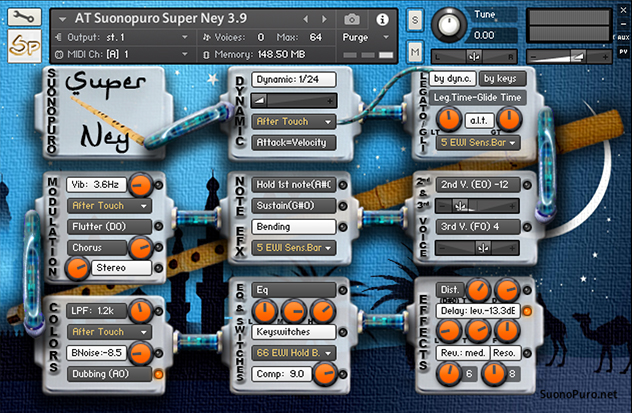Open the instrument info icon
The width and height of the screenshot is (632, 413).
[382, 19]
